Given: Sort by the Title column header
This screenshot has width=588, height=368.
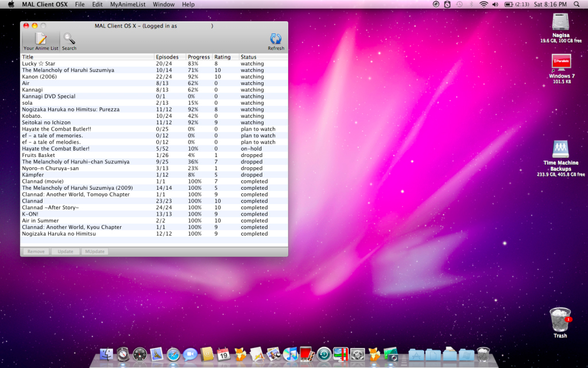Looking at the screenshot, I should coord(87,57).
